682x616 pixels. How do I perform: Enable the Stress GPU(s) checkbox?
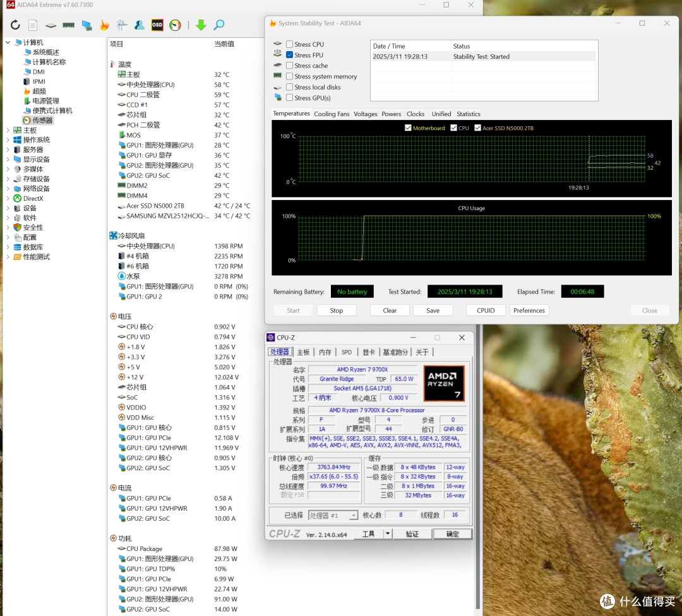pyautogui.click(x=289, y=98)
